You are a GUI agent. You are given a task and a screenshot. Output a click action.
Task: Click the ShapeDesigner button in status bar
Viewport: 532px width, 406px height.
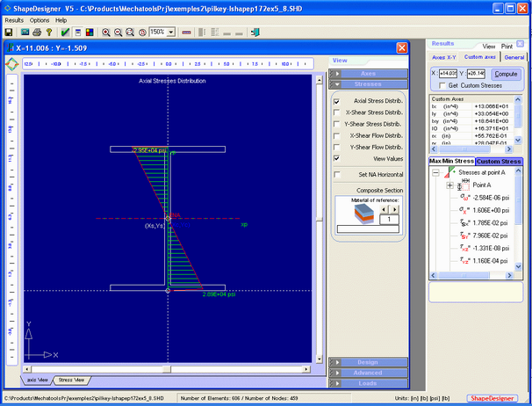pos(492,398)
